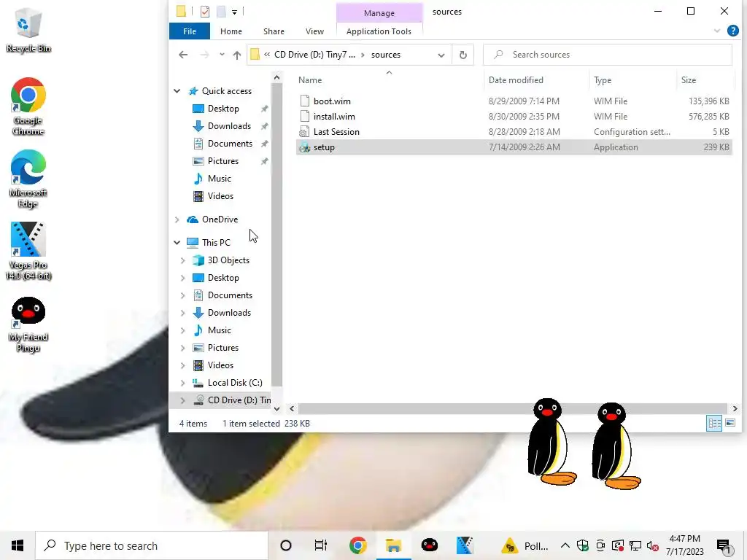Viewport: 747px width, 560px height.
Task: Launch Google Chrome from the desktop
Action: (28, 106)
